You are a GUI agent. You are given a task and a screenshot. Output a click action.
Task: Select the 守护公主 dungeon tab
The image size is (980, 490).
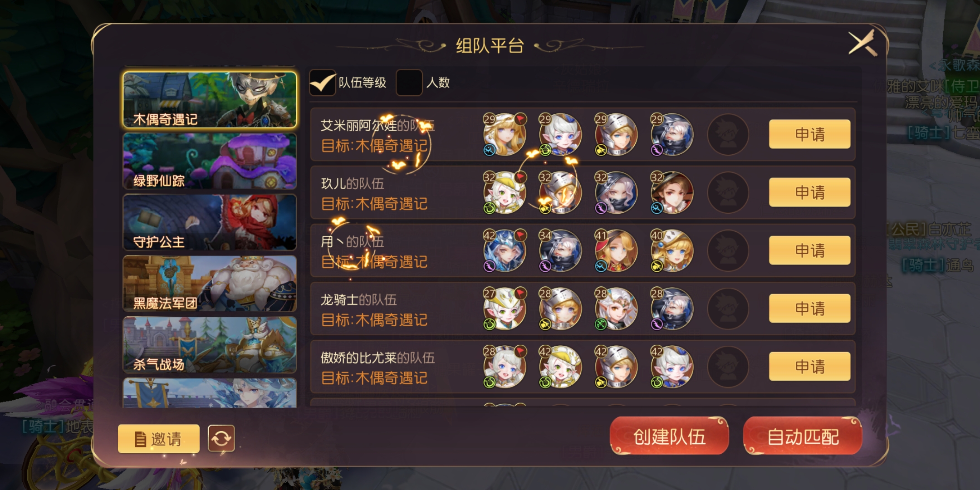coord(210,222)
